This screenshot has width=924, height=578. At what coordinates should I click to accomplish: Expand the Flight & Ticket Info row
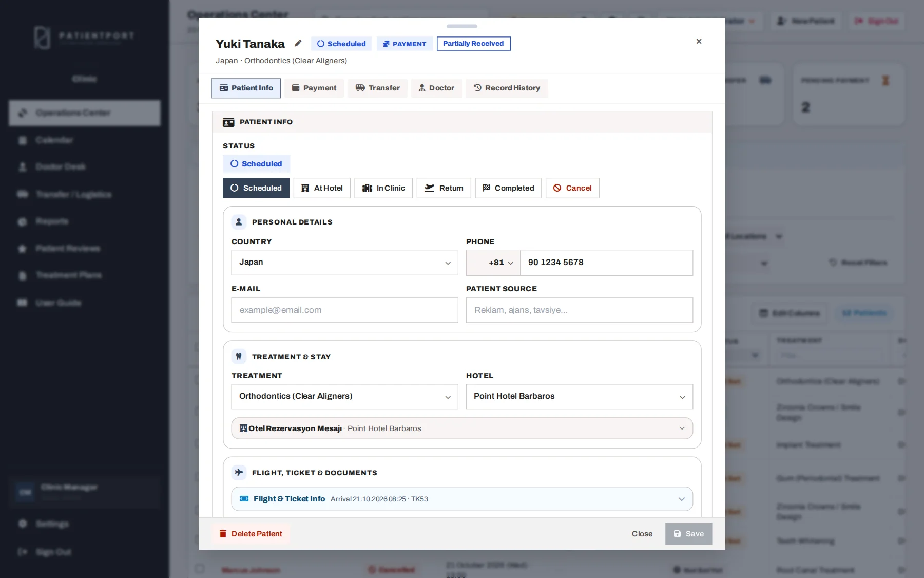462,499
